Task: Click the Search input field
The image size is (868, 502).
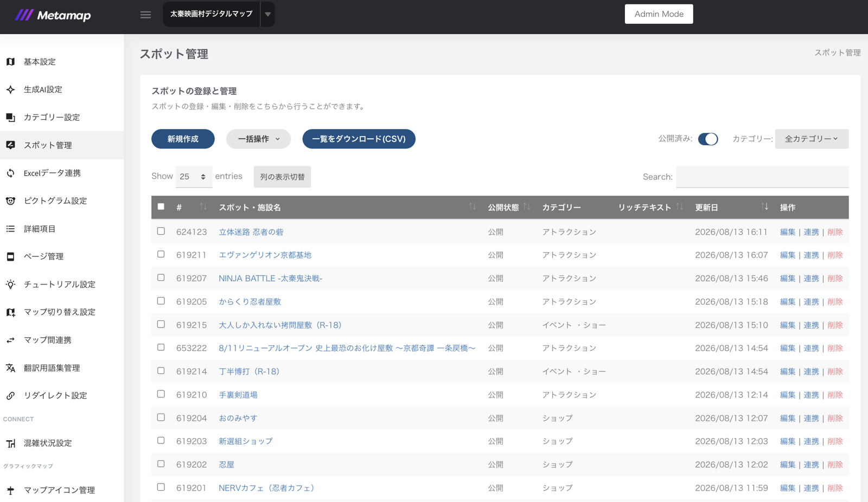Action: point(762,177)
